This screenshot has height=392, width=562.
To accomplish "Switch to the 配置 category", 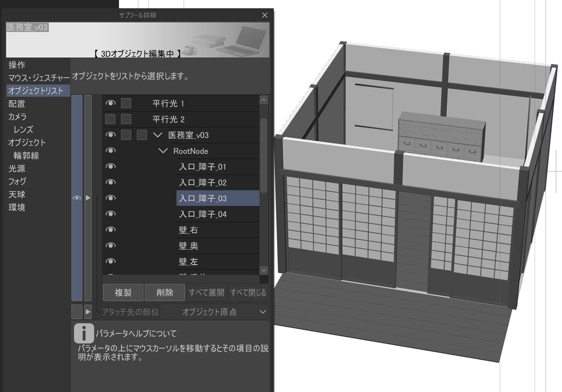I will 16,103.
